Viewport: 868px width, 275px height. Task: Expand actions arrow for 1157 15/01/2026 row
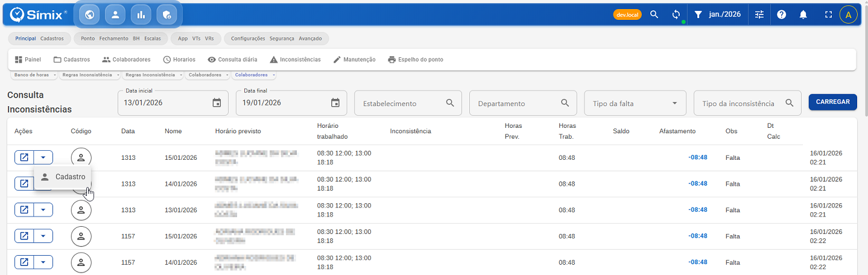[x=43, y=236]
